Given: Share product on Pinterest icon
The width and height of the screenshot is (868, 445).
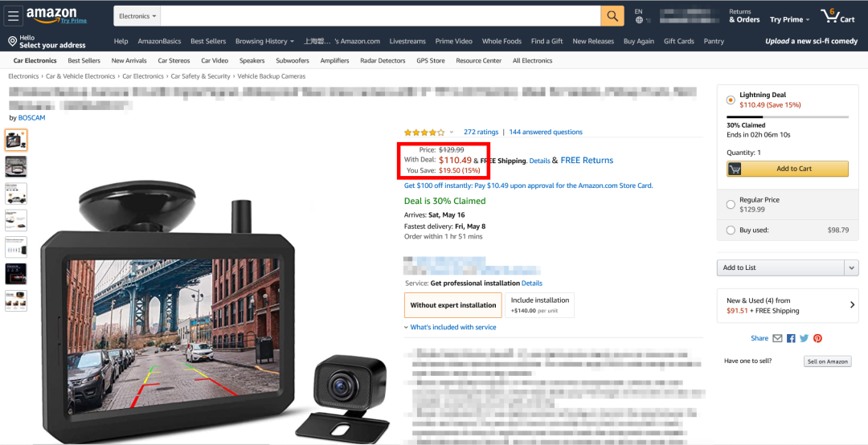Looking at the screenshot, I should [x=817, y=338].
